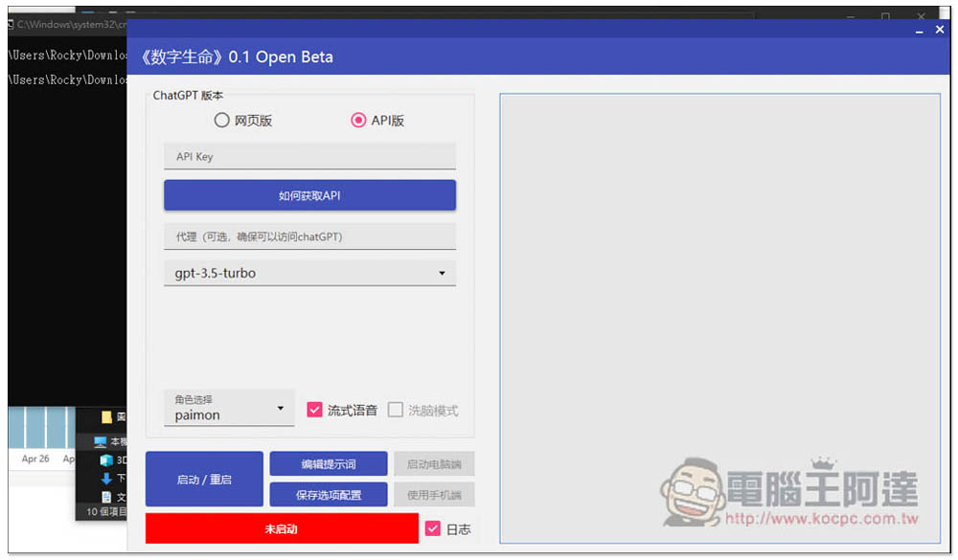Select the downloads arrow icon in Explorer
The height and width of the screenshot is (560, 958).
(106, 479)
